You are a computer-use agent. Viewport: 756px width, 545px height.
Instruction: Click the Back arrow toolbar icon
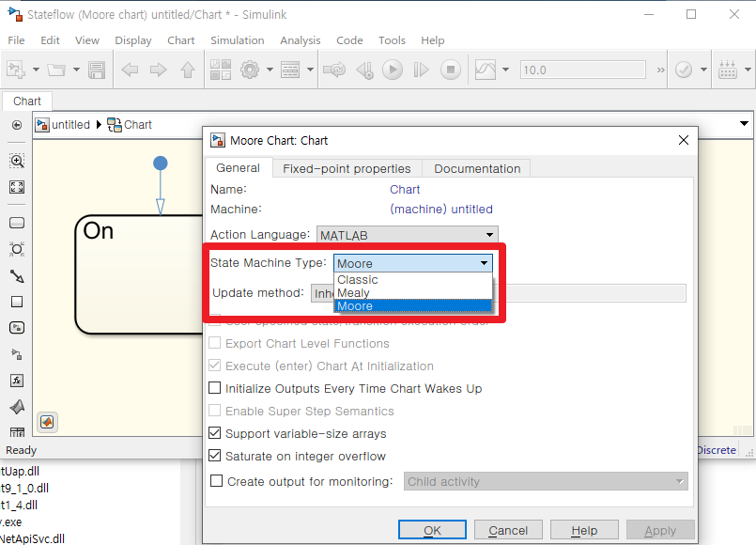[x=130, y=70]
